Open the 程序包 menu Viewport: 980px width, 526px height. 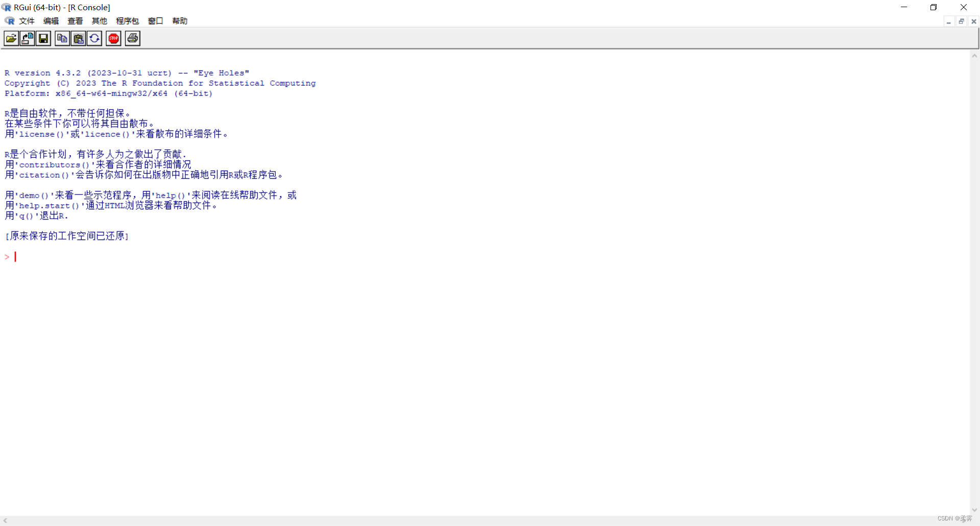click(x=128, y=21)
